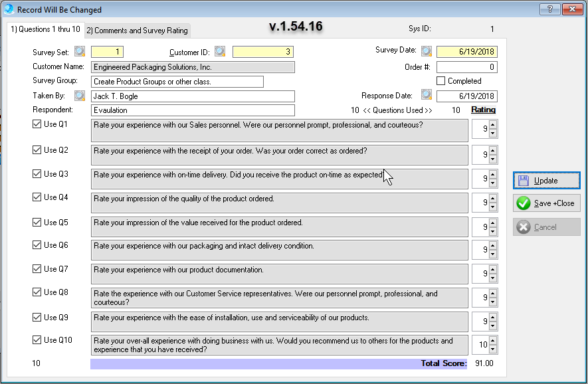588x384 pixels.
Task: Click the Update button
Action: tap(546, 181)
